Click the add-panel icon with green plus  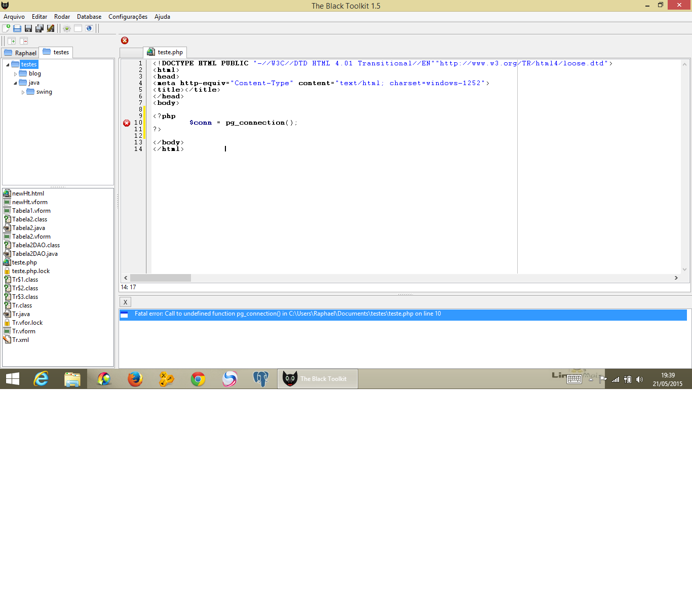[11, 41]
